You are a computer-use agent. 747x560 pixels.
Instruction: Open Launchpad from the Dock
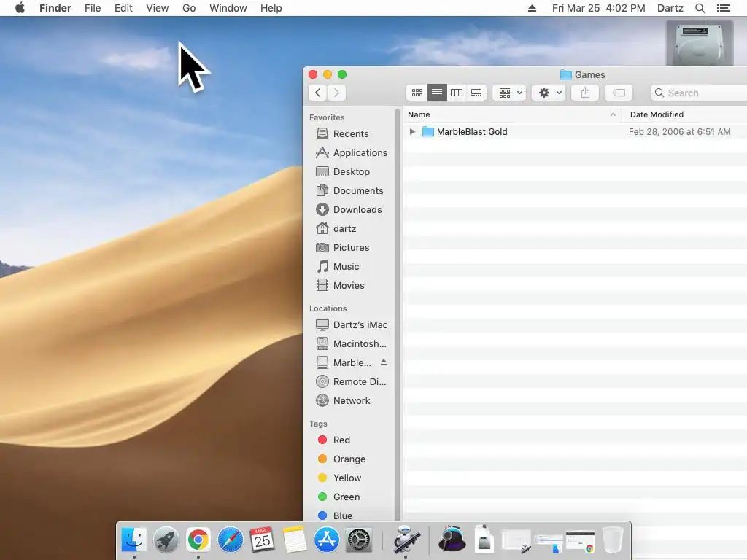click(166, 540)
